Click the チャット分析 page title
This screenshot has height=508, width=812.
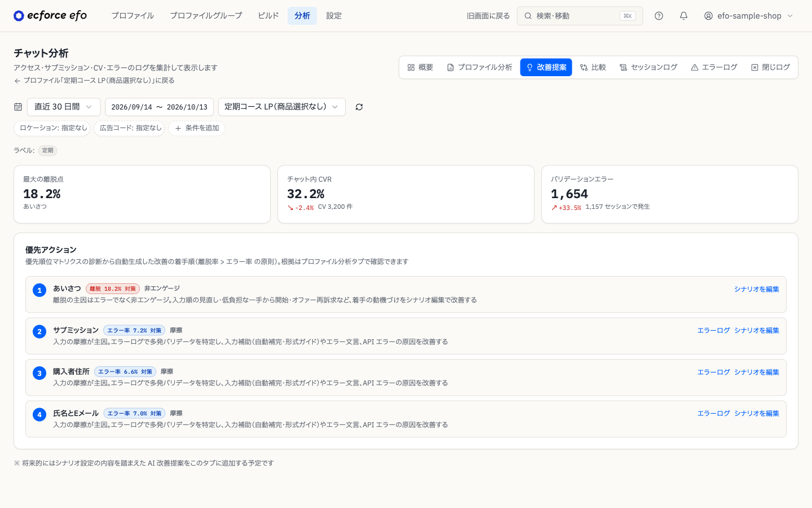tap(41, 53)
